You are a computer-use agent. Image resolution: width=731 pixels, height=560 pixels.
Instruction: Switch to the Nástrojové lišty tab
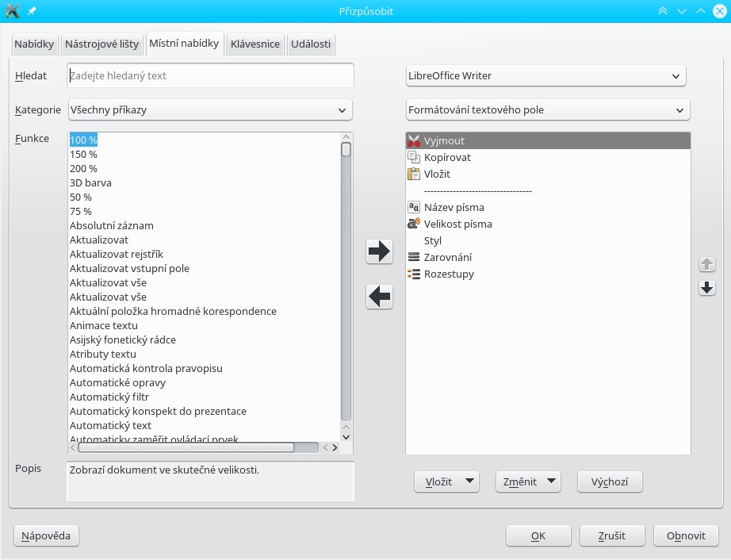point(101,44)
